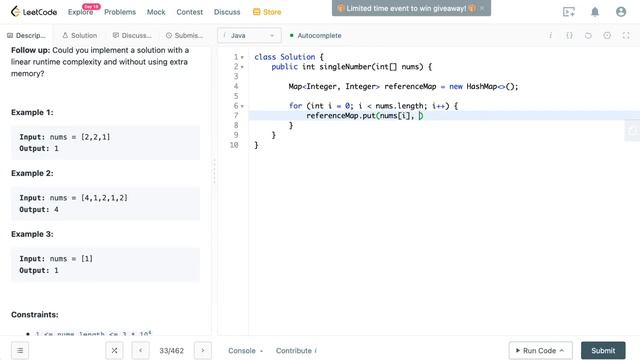
Task: Open the Discuss page
Action: pyautogui.click(x=227, y=12)
